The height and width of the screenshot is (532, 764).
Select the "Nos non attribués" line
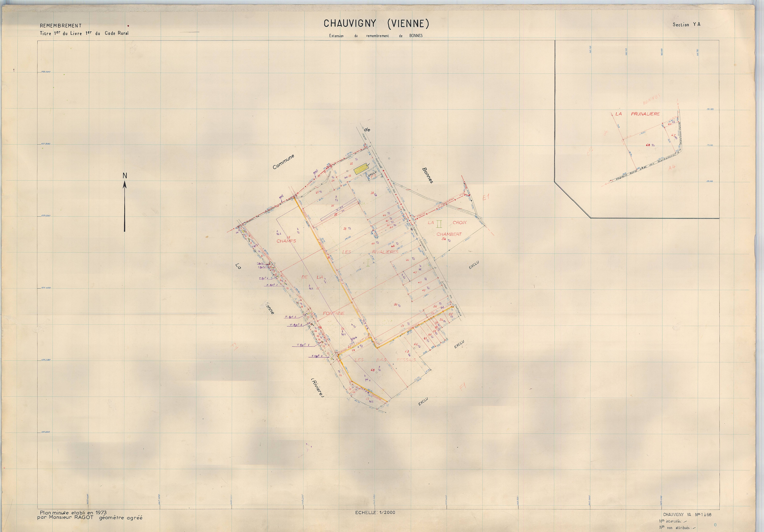(678, 528)
